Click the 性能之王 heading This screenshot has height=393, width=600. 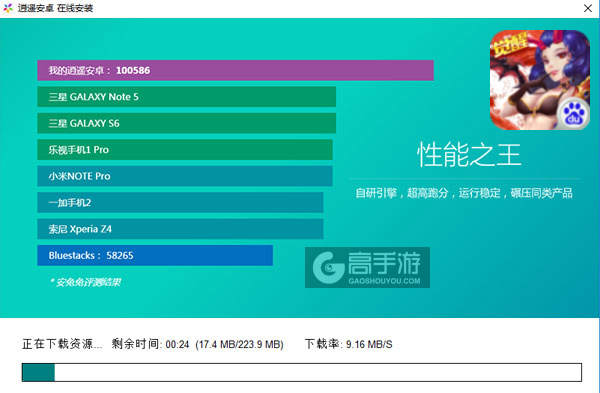coord(469,155)
